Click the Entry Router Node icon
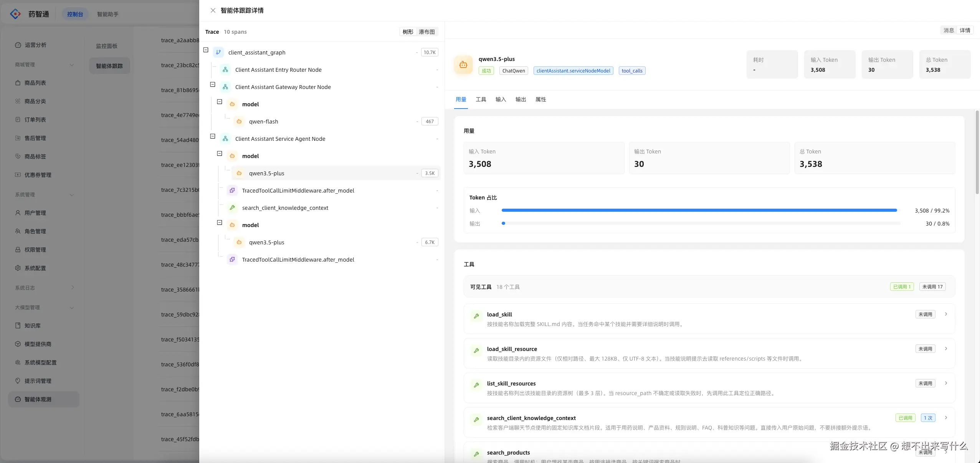This screenshot has width=980, height=463. pos(225,69)
